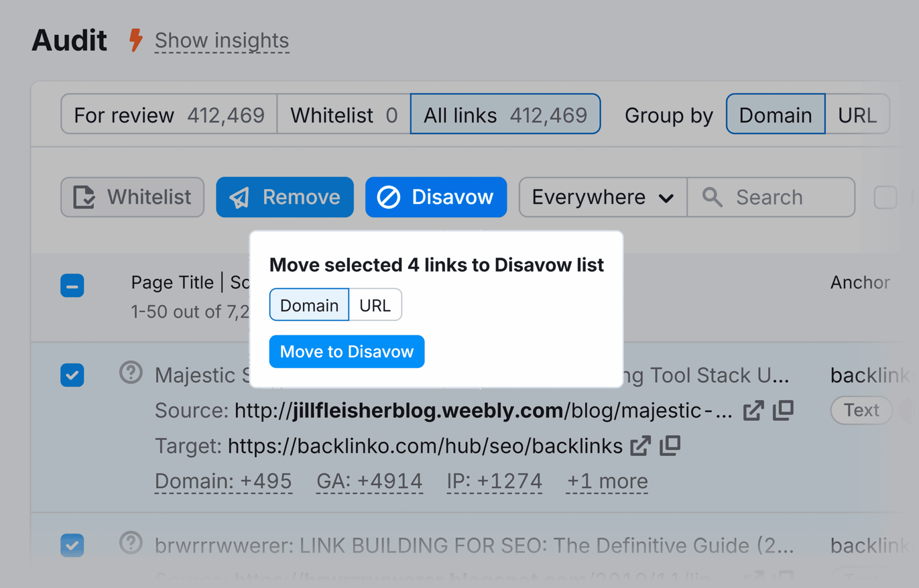This screenshot has width=919, height=588.
Task: Copy the source URL using copy icon
Action: pos(783,409)
